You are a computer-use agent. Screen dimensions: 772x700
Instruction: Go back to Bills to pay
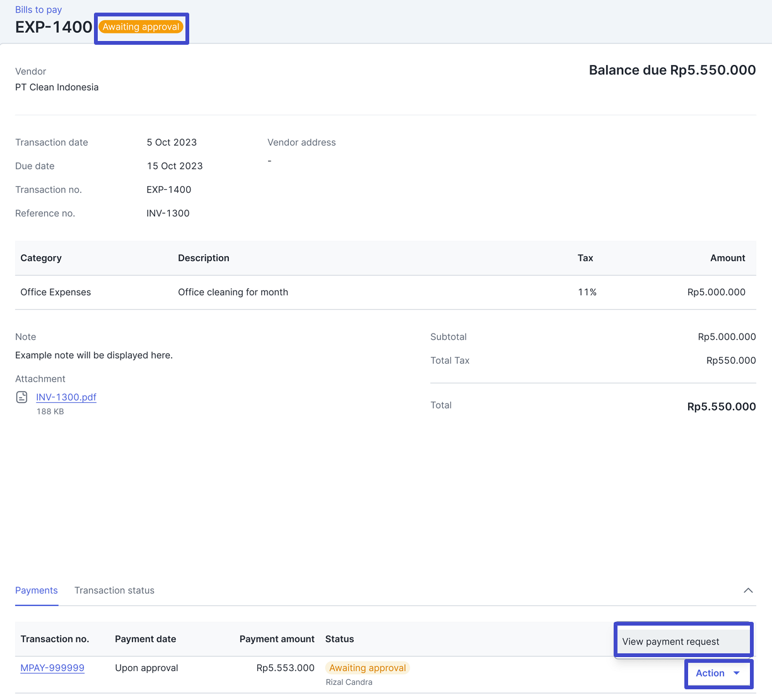click(x=38, y=9)
